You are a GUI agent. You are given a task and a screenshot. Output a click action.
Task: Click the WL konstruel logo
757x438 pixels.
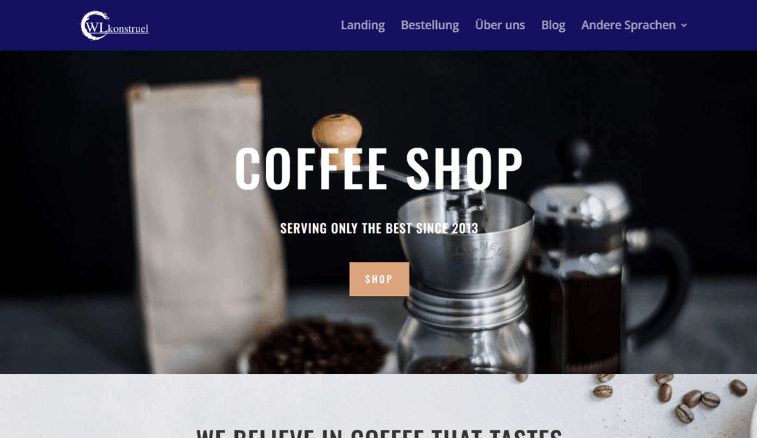(114, 26)
